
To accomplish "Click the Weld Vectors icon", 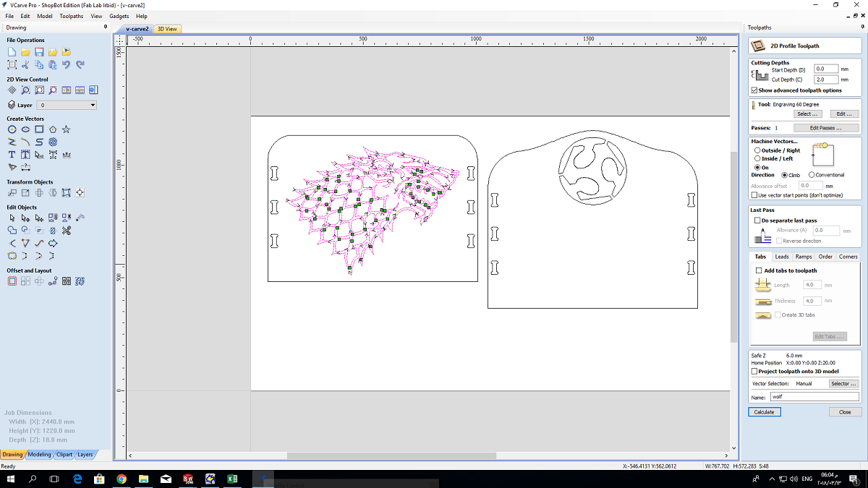I will click(x=12, y=231).
